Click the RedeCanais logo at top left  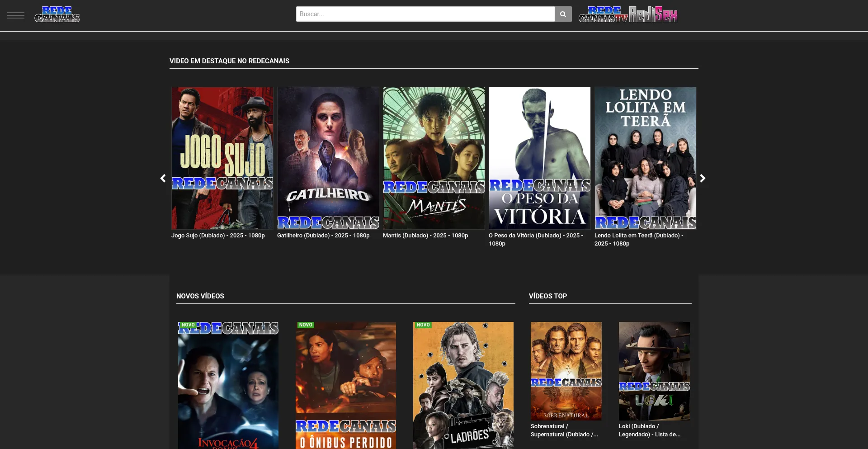click(x=57, y=14)
